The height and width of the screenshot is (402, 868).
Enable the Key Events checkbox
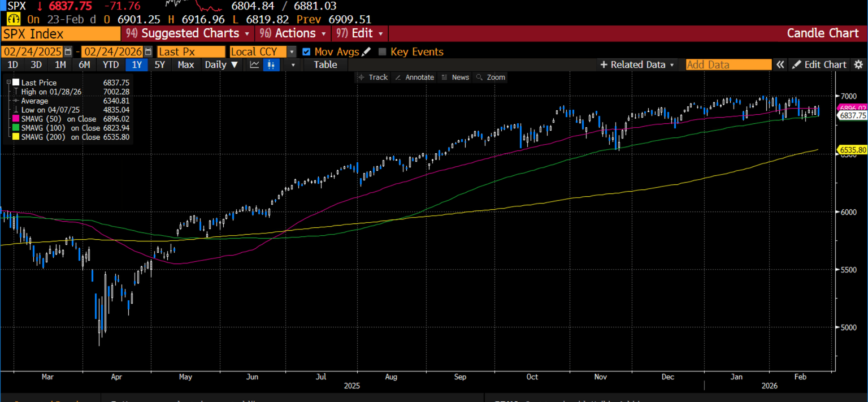click(x=383, y=51)
